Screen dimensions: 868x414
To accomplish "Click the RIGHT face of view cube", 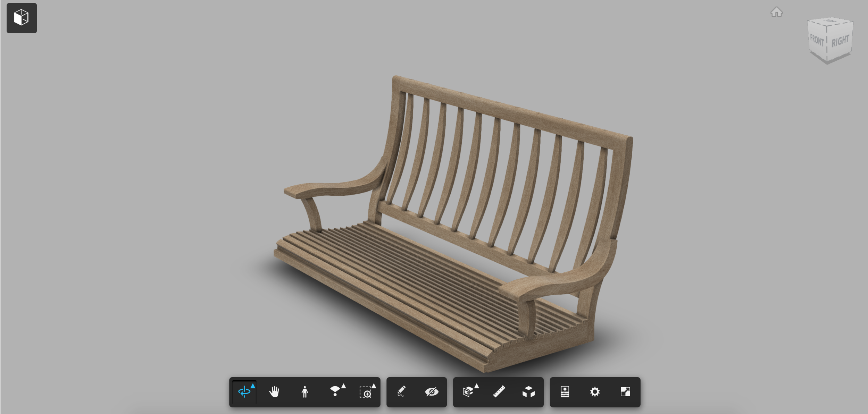I will point(840,41).
